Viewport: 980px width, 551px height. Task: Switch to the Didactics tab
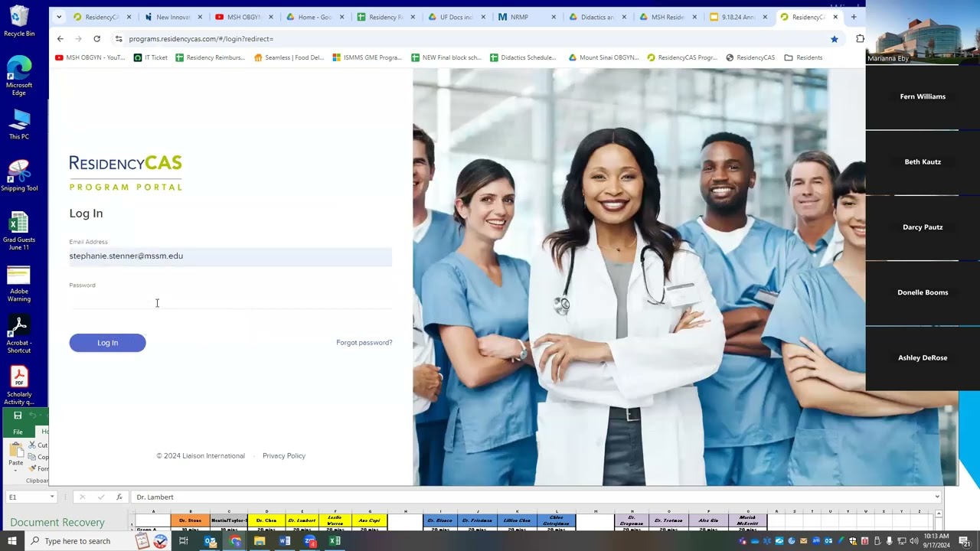point(596,17)
